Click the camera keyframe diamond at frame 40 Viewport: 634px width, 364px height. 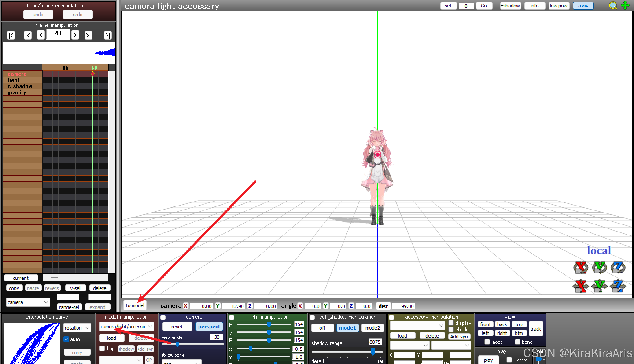[92, 74]
